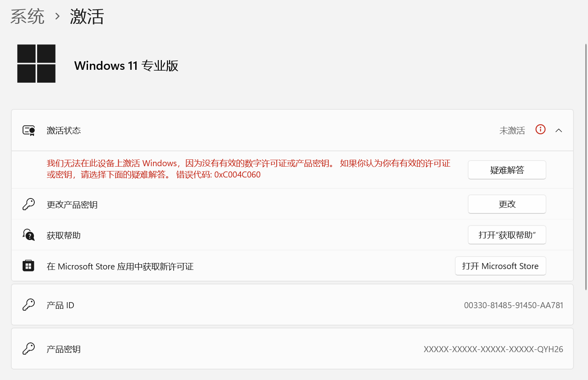The image size is (588, 380).
Task: Click 打开 Microsoft Store
Action: click(x=500, y=266)
